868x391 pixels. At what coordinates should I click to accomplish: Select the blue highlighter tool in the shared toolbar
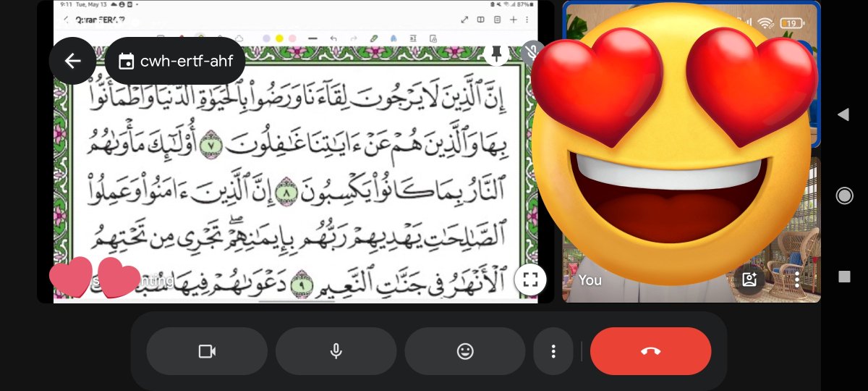click(393, 38)
